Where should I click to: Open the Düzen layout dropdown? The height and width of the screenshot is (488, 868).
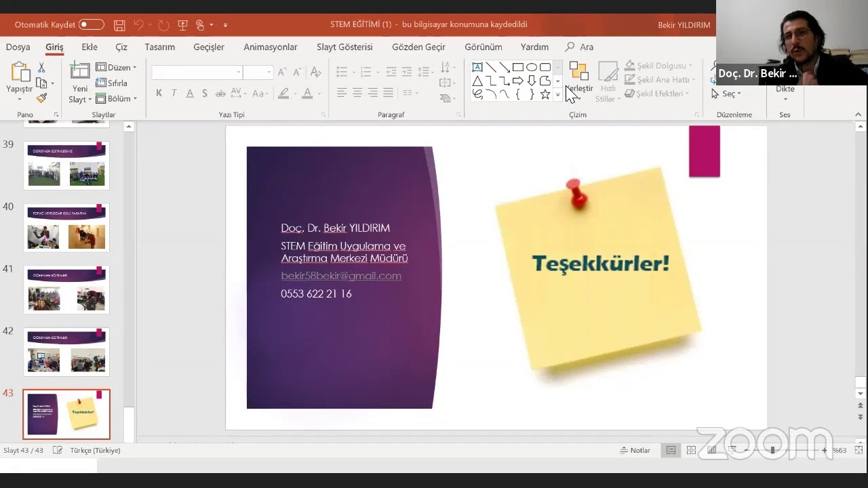pos(116,67)
